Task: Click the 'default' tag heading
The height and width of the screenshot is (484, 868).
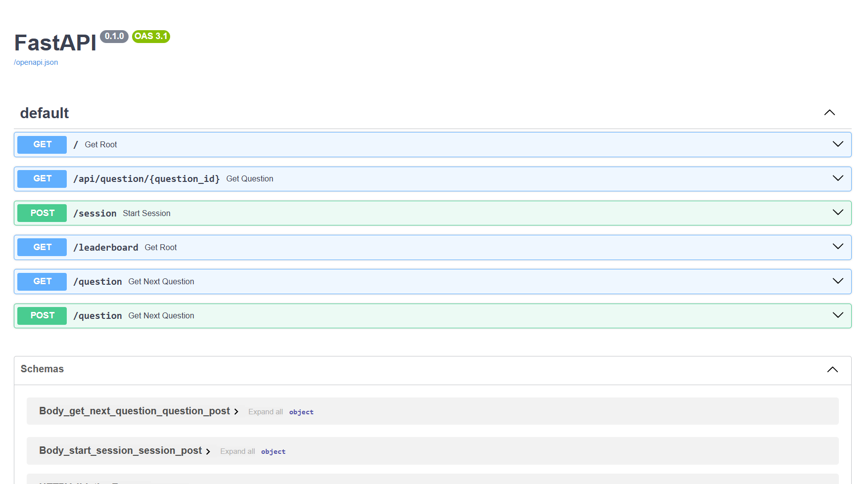Action: 45,113
